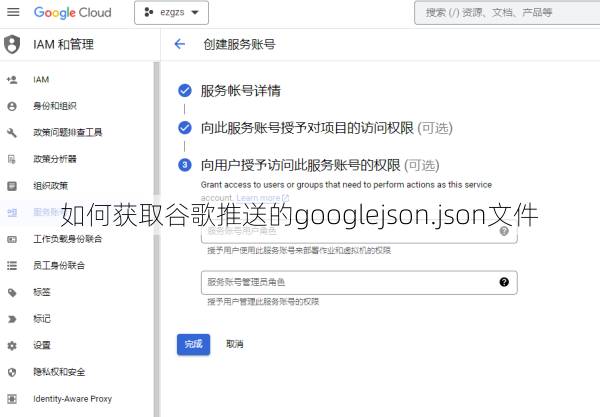This screenshot has width=600, height=417.
Task: Open 隐私权和安全 in sidebar
Action: coord(59,372)
